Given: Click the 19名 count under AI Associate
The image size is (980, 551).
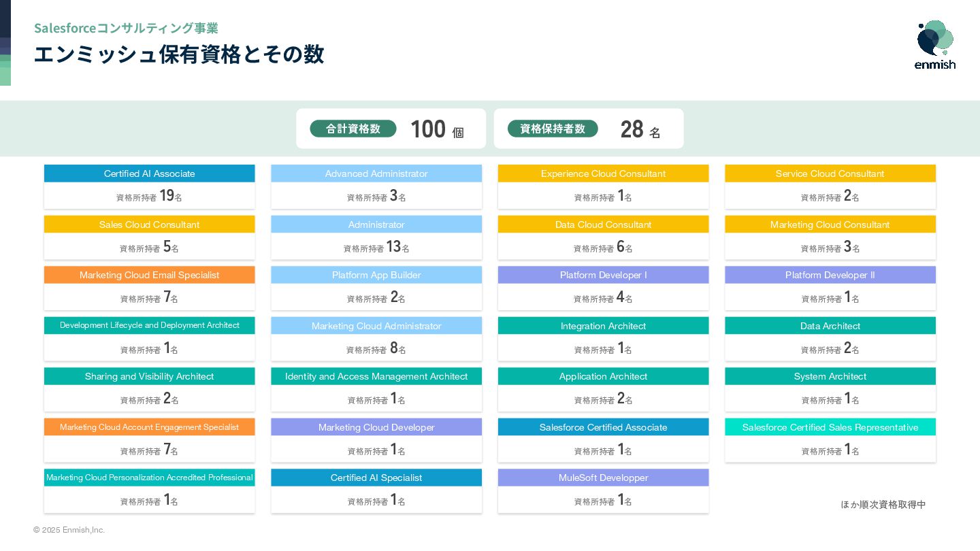Looking at the screenshot, I should pyautogui.click(x=170, y=196).
